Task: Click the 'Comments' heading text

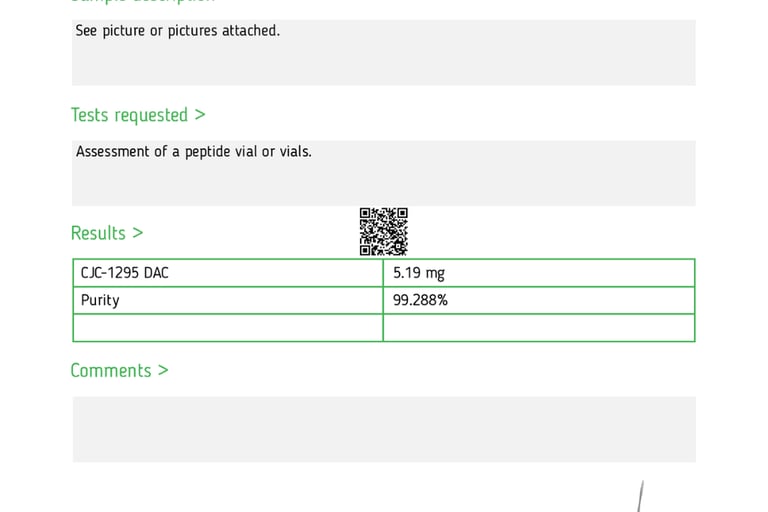Action: [x=111, y=370]
